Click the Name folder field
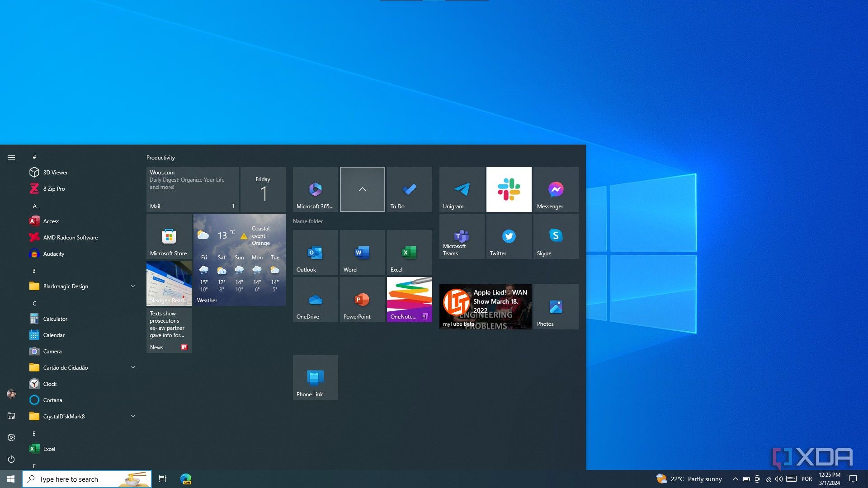The width and height of the screenshot is (868, 488). pos(308,221)
